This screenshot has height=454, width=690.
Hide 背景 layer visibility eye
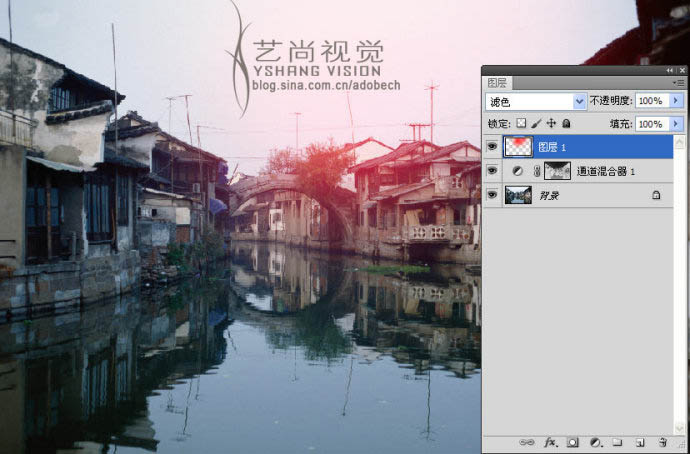point(492,194)
